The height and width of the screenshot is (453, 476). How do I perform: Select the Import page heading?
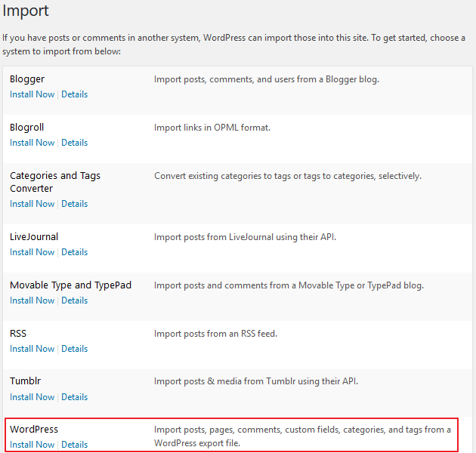pos(26,11)
